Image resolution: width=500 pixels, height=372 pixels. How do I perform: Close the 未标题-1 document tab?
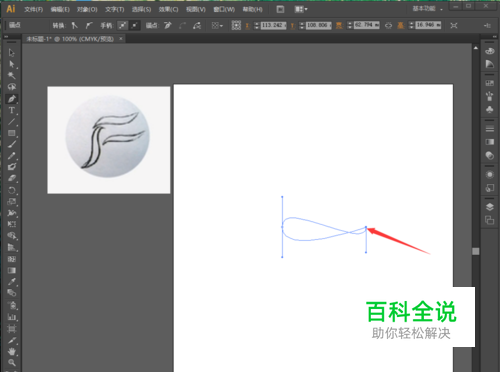tap(121, 39)
